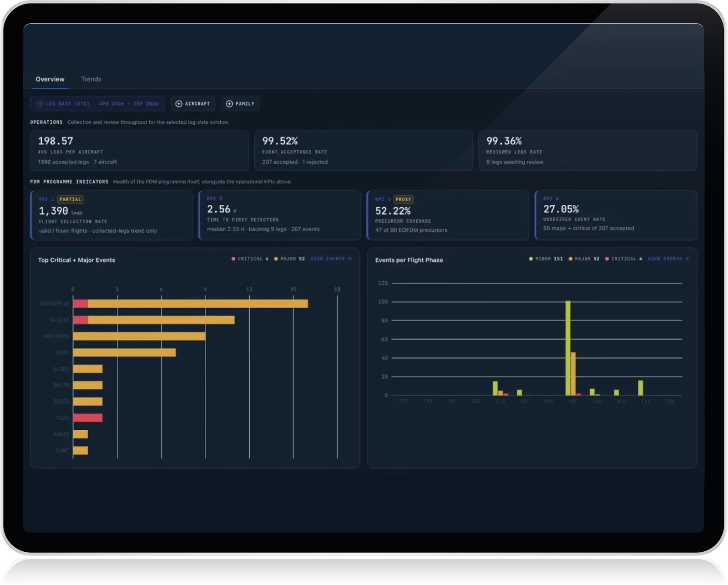This screenshot has width=728, height=585.
Task: Select the EVMT bar at chart bottom
Action: [x=81, y=450]
